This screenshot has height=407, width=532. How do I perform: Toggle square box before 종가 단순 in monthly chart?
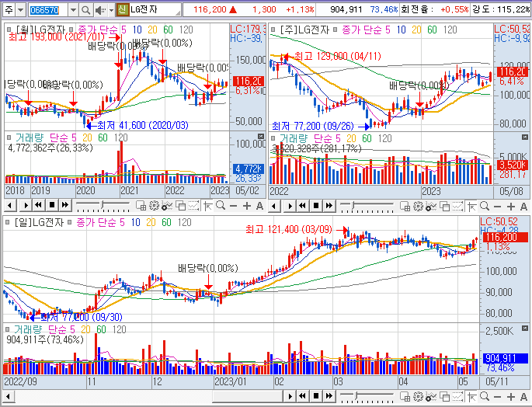coord(71,30)
